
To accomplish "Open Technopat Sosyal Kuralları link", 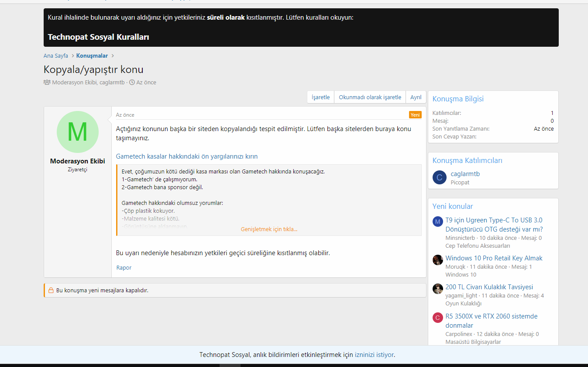I will (x=99, y=37).
